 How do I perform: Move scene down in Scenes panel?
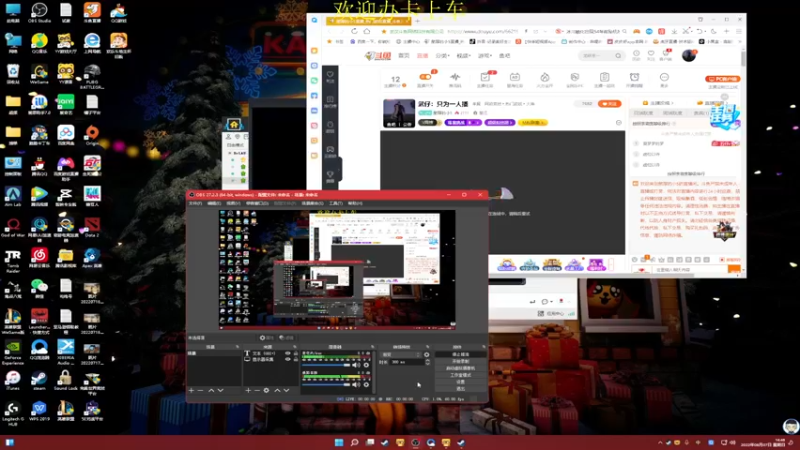point(220,390)
